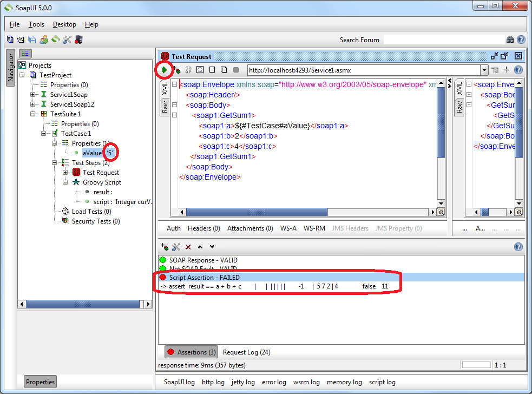Click the gray cancel request stop icon
This screenshot has width=532, height=394.
coord(236,70)
